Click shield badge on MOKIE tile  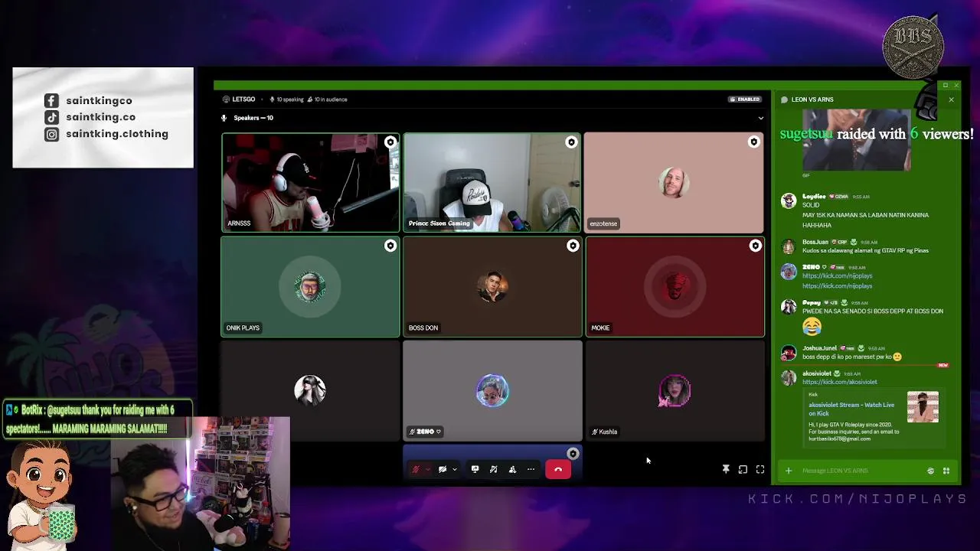click(755, 246)
